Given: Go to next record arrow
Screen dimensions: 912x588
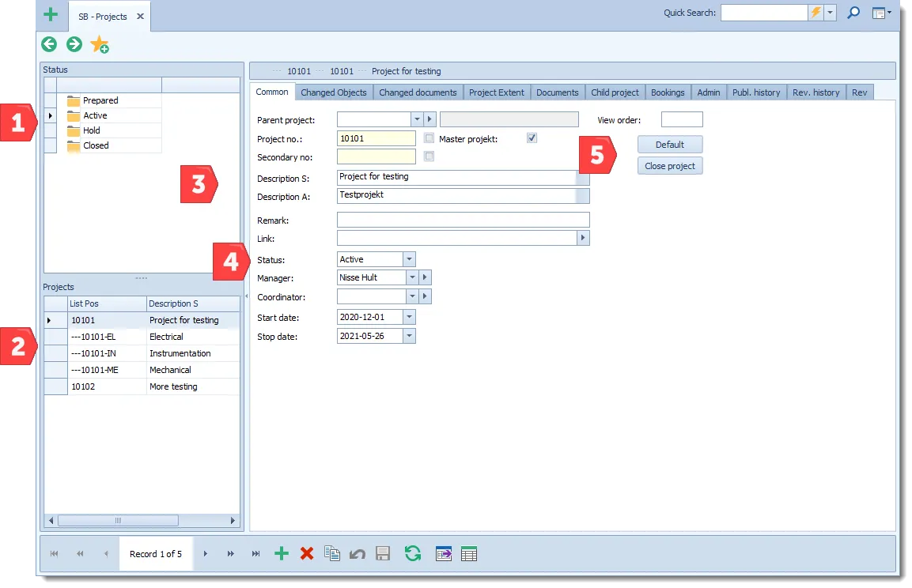Looking at the screenshot, I should pyautogui.click(x=206, y=554).
